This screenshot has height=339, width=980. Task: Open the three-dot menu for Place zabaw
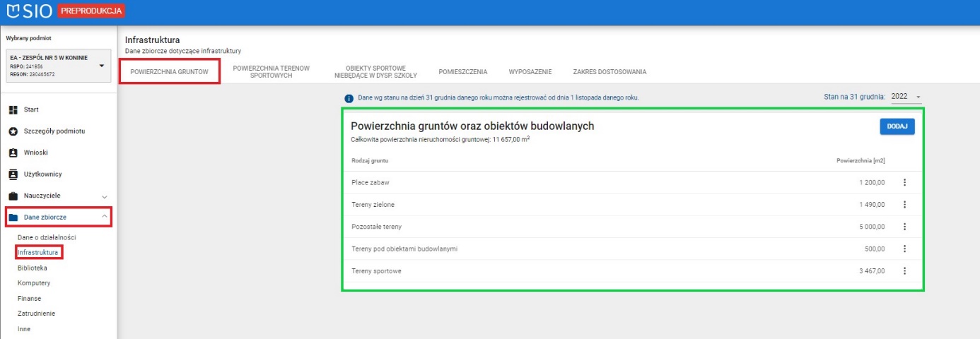click(x=904, y=182)
